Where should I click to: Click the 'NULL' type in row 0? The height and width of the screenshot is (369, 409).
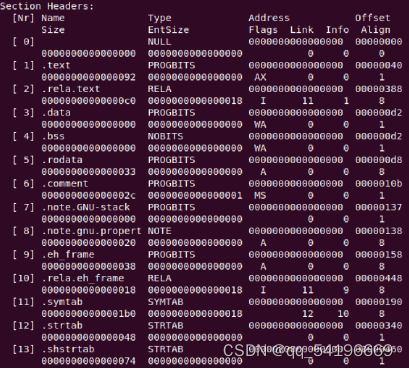pyautogui.click(x=160, y=42)
